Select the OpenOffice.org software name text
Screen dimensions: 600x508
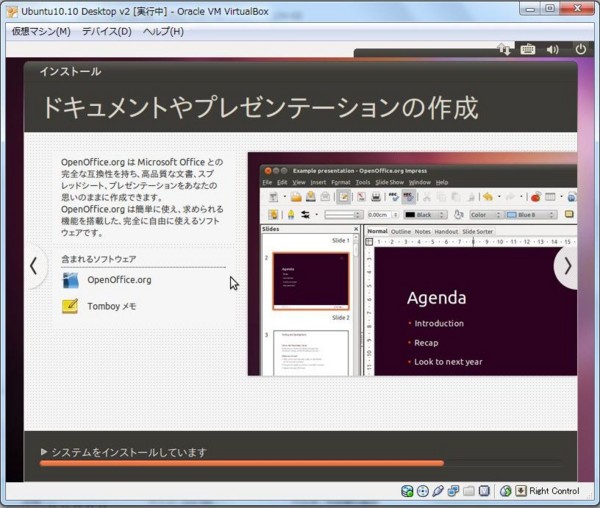click(119, 280)
